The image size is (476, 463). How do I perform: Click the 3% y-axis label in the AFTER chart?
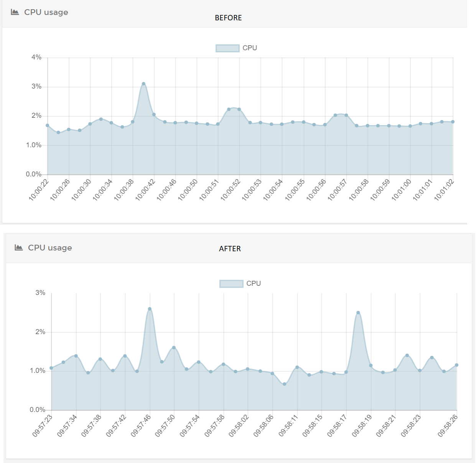[40, 293]
